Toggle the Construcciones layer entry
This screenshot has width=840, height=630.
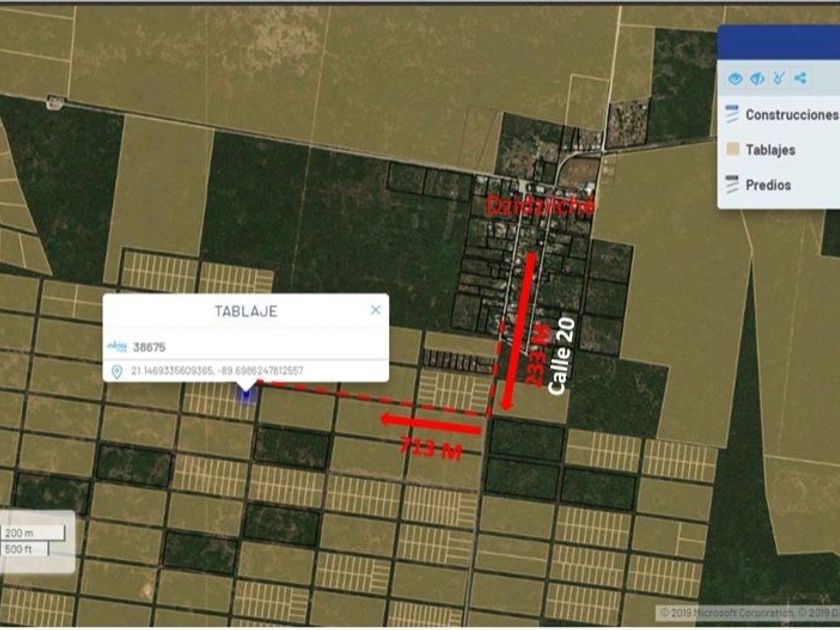[782, 115]
